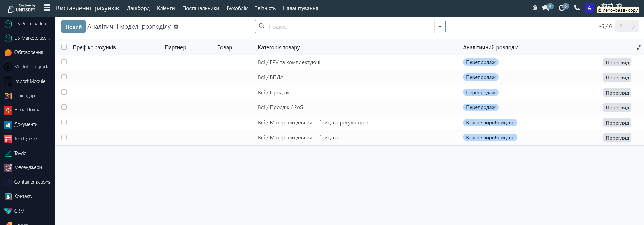Viewport: 644px width, 225px height.
Task: Open the Нова Пошта app icon
Action: coord(8,110)
